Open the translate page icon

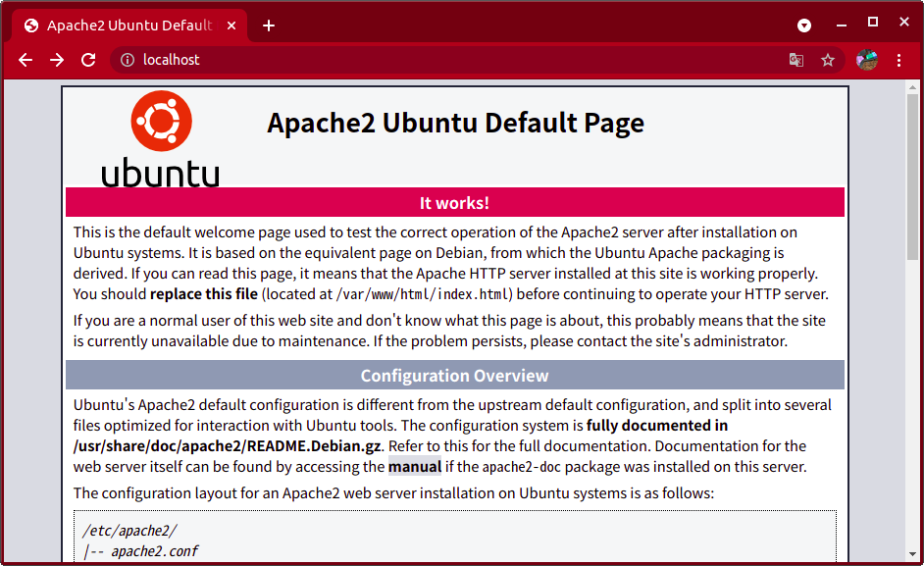(796, 60)
